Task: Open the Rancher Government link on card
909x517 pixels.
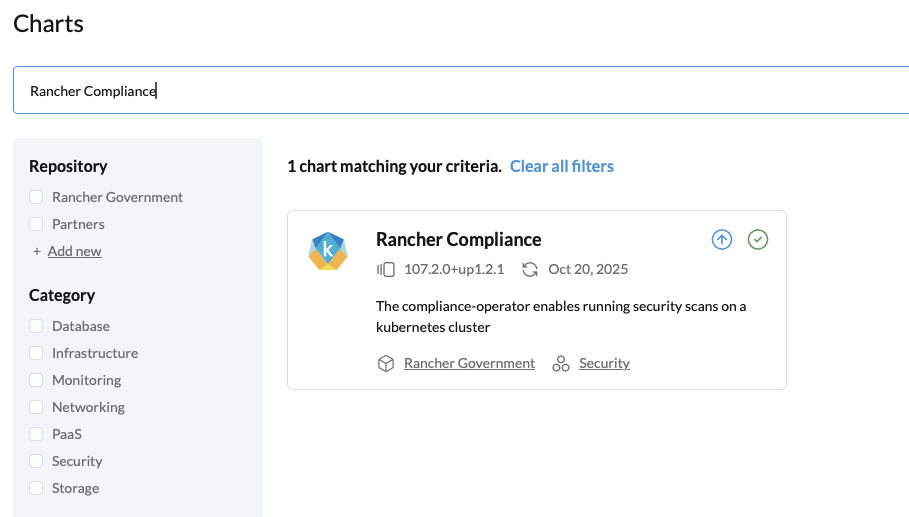Action: 470,363
